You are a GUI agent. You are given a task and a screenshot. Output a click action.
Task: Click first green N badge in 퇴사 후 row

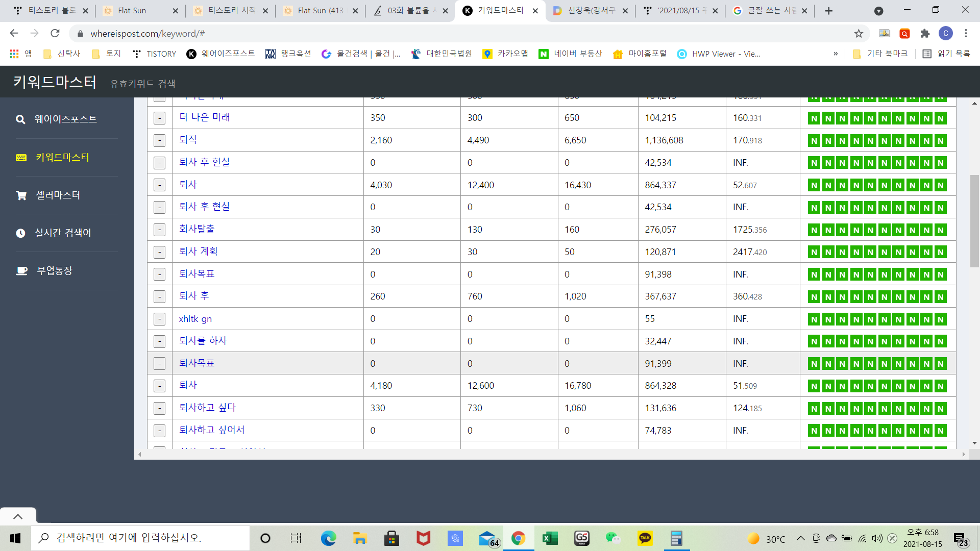click(814, 297)
